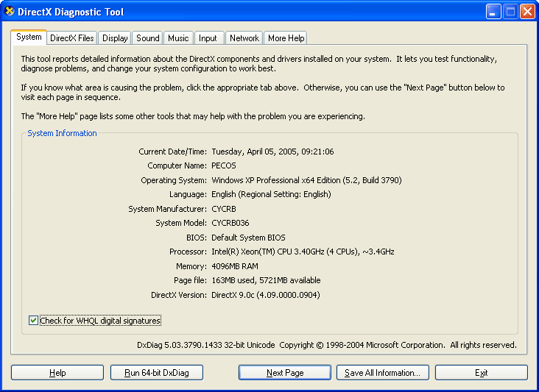Screen dimensions: 539x392
Task: Minimize the DirectX Diagnostic Tool window
Action: click(x=493, y=12)
